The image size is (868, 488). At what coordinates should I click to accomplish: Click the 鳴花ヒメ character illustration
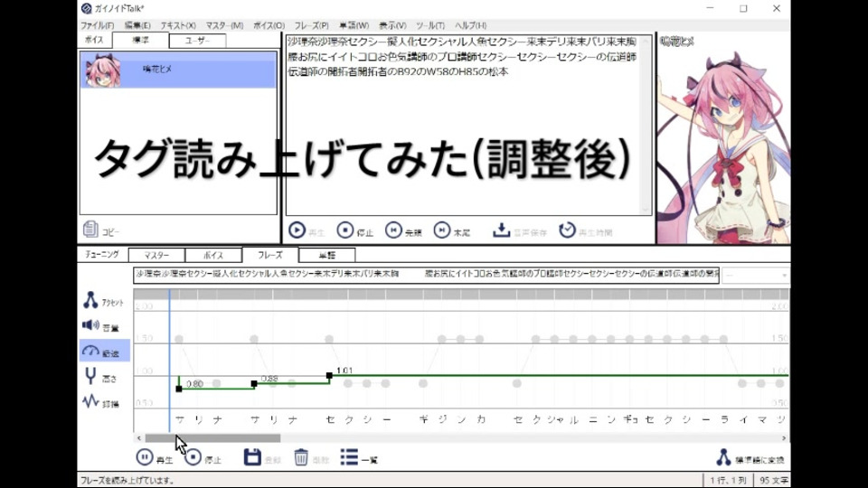click(723, 146)
